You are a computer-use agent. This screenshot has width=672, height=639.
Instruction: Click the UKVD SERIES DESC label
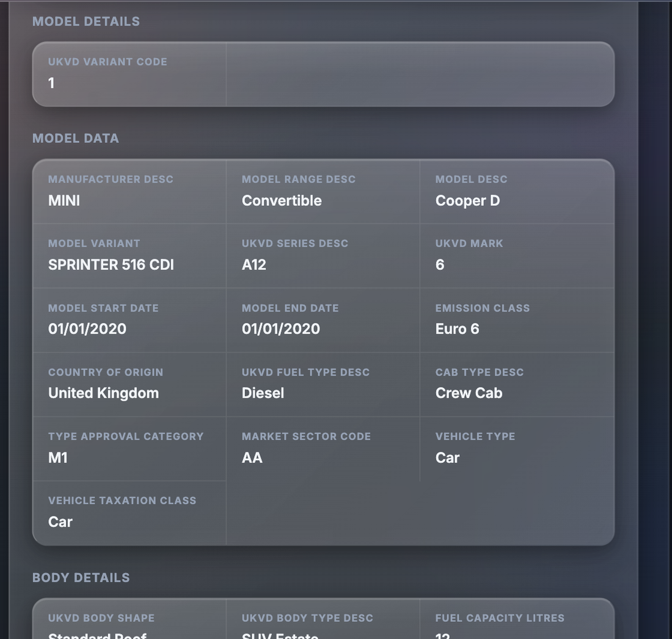click(295, 243)
